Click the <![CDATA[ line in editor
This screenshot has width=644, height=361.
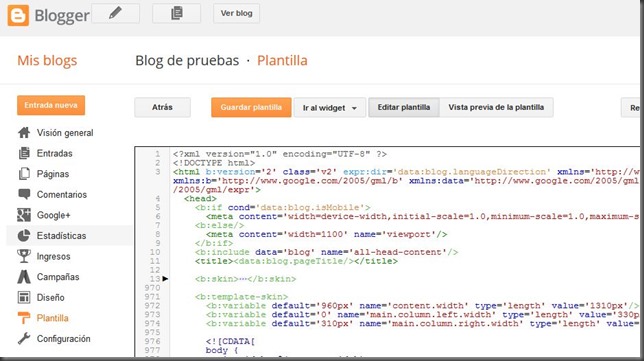(x=230, y=341)
